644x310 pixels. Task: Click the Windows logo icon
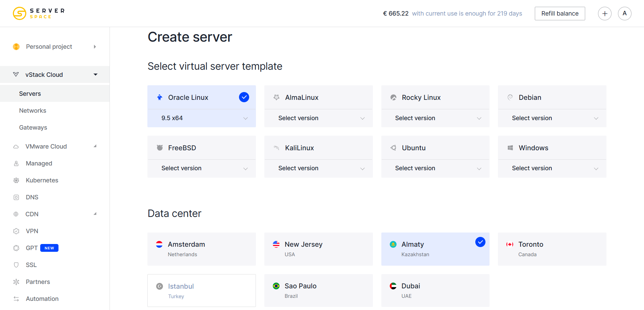510,148
